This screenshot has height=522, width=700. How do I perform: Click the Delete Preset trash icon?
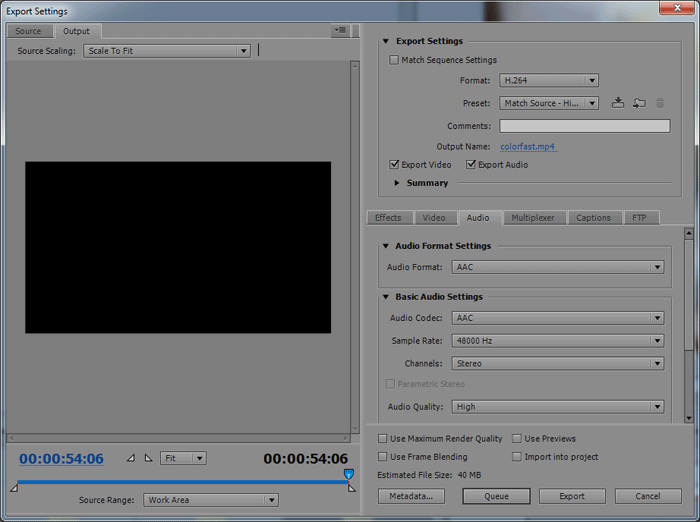pyautogui.click(x=660, y=103)
